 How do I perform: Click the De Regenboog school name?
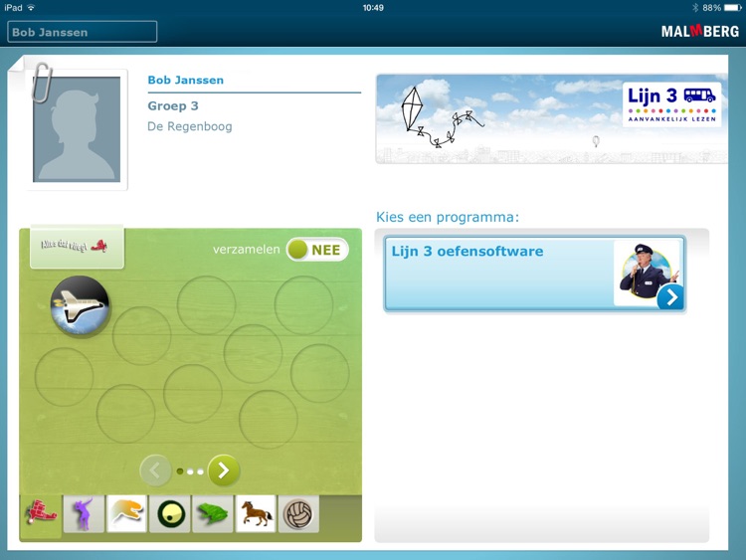coord(190,126)
